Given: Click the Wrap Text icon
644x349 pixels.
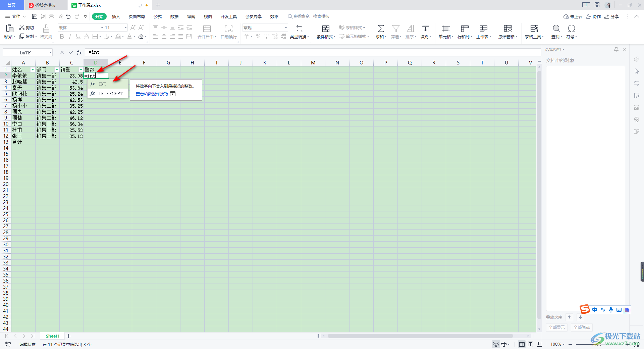Looking at the screenshot, I should point(229,29).
